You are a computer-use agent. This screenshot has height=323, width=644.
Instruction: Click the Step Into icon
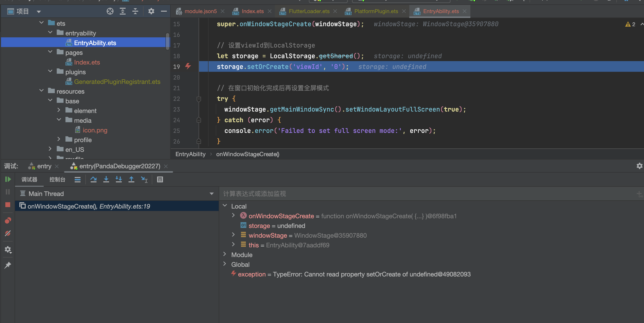tap(106, 179)
